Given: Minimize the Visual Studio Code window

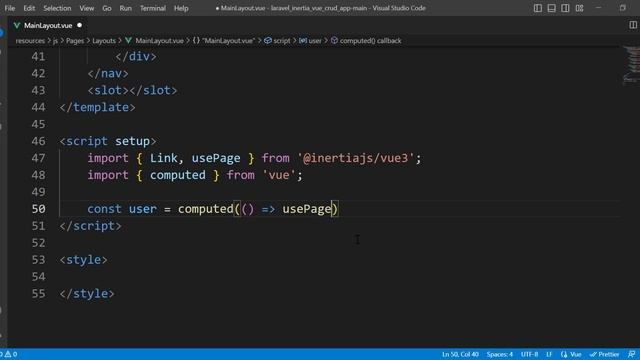Looking at the screenshot, I should [599, 8].
